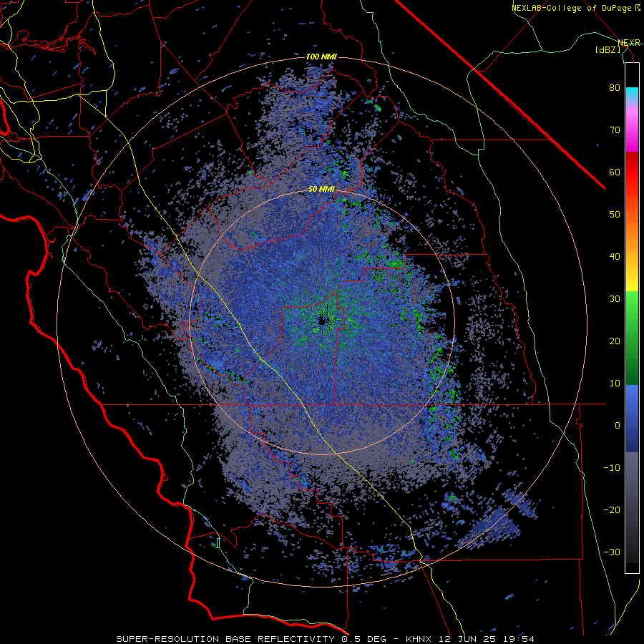
Task: Click the 50 value on the dBZ scale
Action: 615,215
